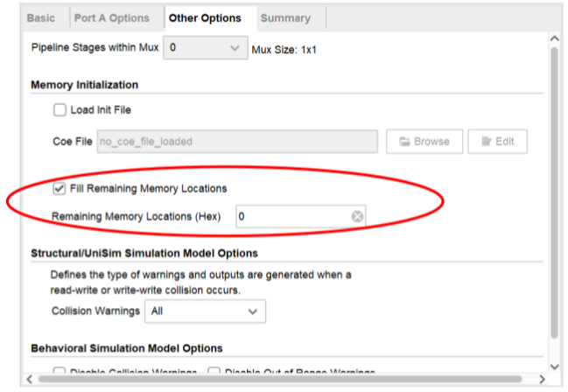Clear the Remaining Memory Locations hex value

tap(357, 216)
